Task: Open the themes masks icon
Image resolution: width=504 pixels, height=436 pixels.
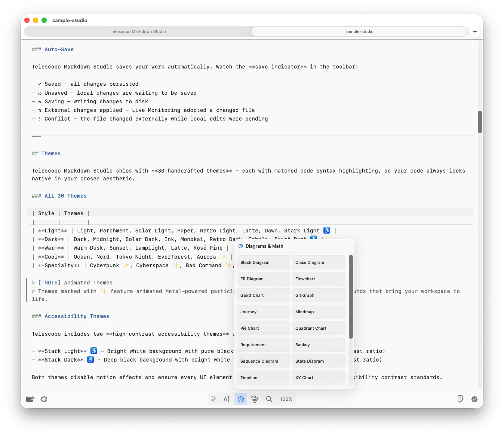Action: (255, 399)
